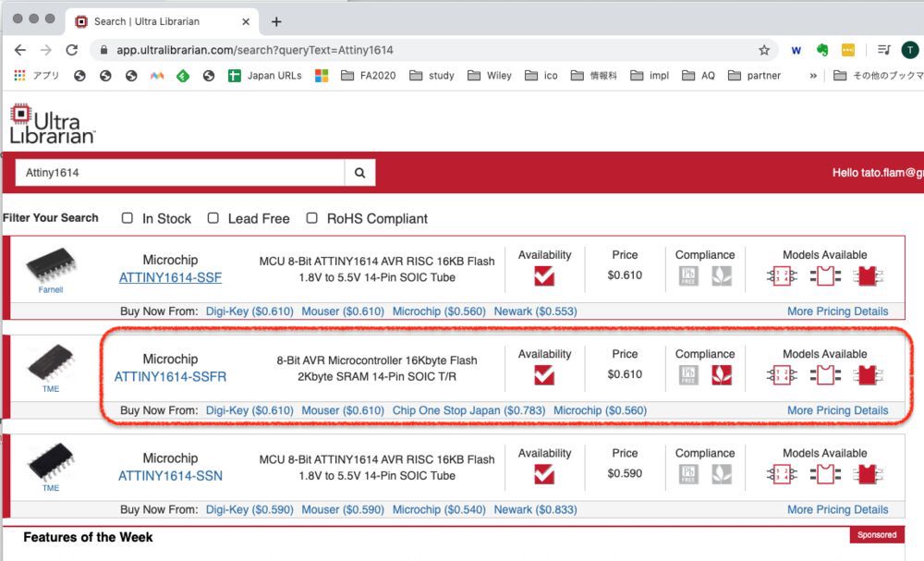Click the Pb-free icon for ATTINY1614-SSF
The height and width of the screenshot is (561, 924).
(x=688, y=275)
